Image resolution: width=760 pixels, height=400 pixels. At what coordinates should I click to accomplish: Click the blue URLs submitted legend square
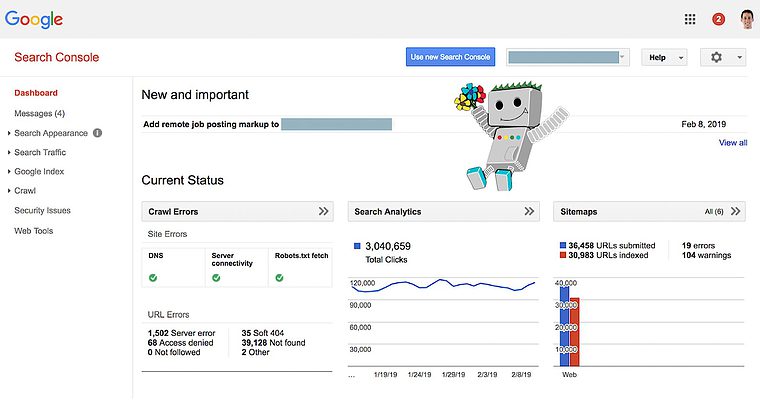point(563,245)
